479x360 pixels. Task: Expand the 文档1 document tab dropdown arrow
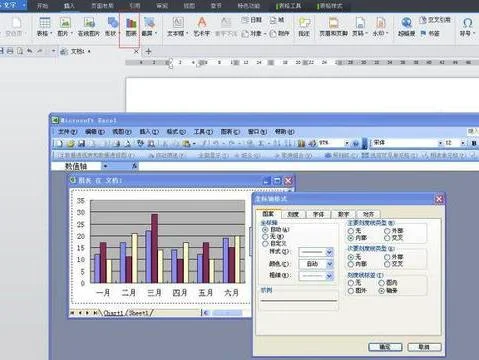click(89, 51)
